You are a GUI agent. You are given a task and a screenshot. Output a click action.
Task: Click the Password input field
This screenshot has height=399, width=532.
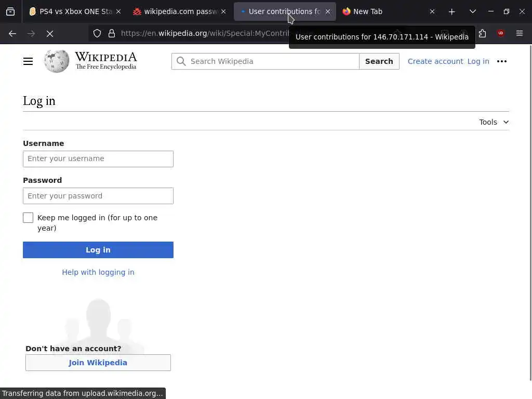[x=98, y=196]
